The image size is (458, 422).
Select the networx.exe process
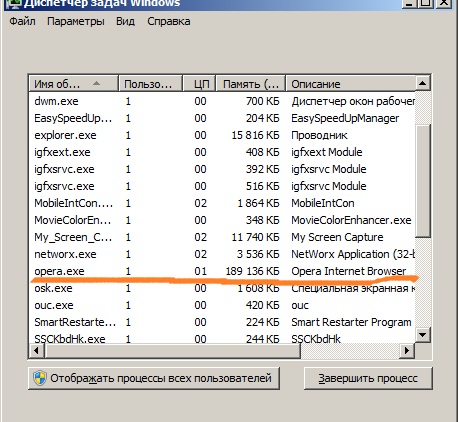point(222,254)
